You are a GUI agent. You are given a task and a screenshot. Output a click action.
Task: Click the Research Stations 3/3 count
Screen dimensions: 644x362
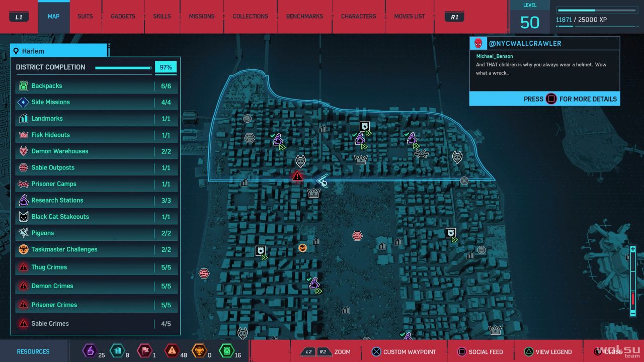pyautogui.click(x=166, y=201)
